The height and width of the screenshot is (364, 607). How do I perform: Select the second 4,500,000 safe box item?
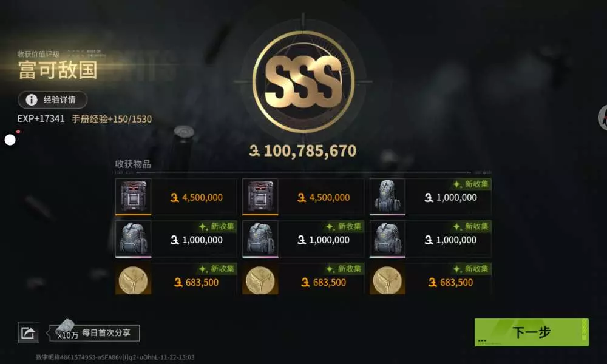tap(303, 197)
